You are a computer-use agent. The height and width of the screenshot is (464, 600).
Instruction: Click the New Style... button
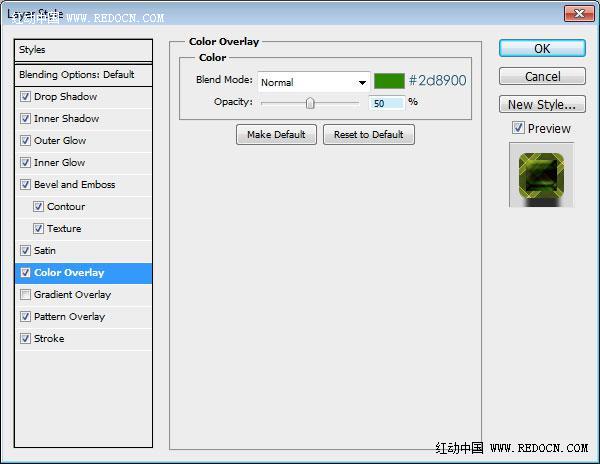point(542,104)
